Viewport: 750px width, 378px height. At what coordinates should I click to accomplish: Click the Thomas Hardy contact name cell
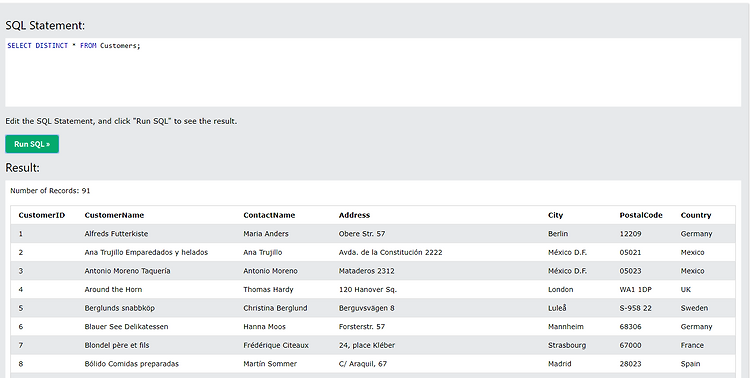tap(268, 289)
